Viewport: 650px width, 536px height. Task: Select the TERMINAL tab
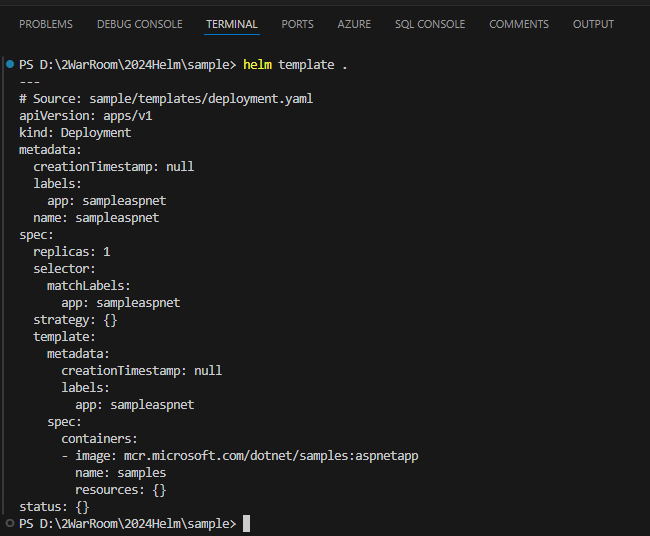[232, 24]
